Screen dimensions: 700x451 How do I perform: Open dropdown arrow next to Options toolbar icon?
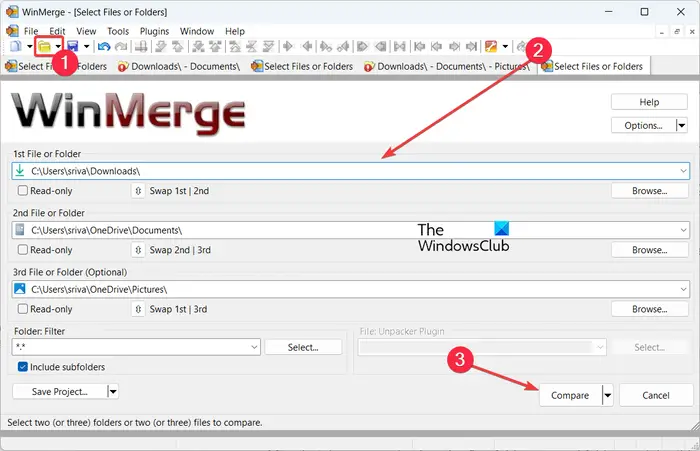coord(505,46)
